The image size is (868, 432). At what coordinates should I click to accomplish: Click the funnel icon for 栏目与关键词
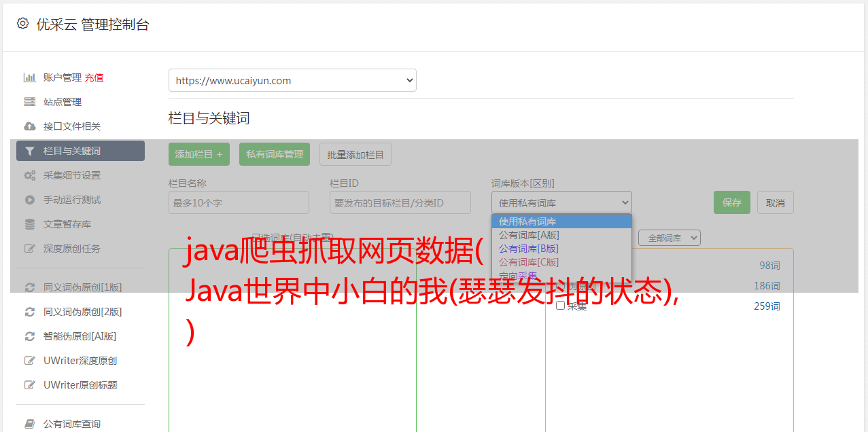[29, 151]
